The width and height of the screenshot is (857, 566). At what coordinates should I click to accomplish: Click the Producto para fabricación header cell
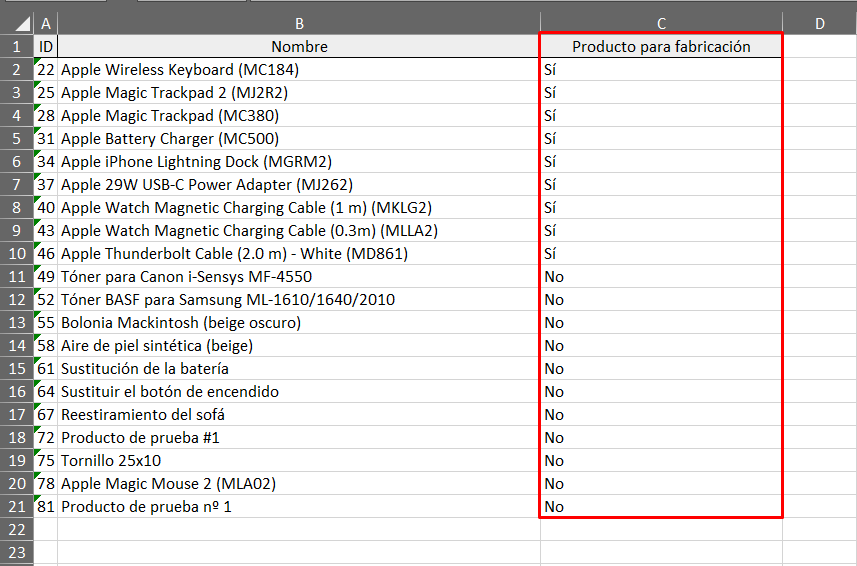661,46
